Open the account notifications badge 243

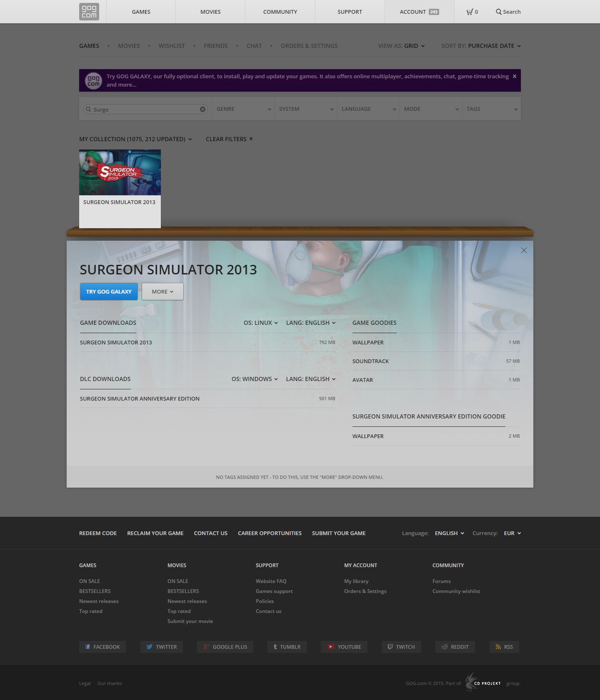434,12
